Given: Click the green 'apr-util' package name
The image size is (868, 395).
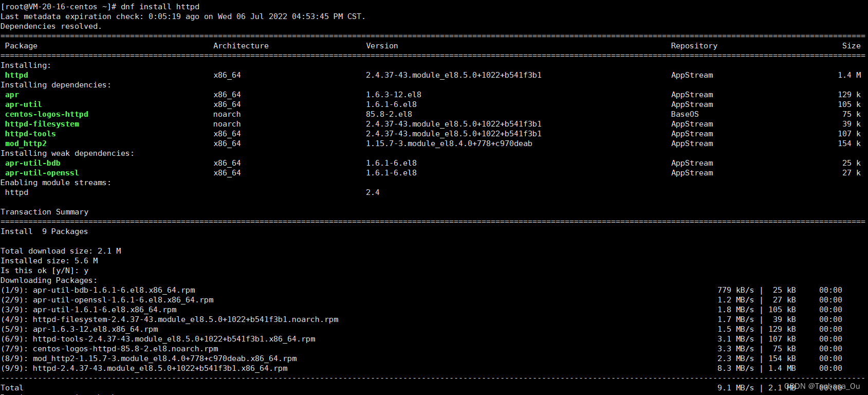Looking at the screenshot, I should 24,104.
